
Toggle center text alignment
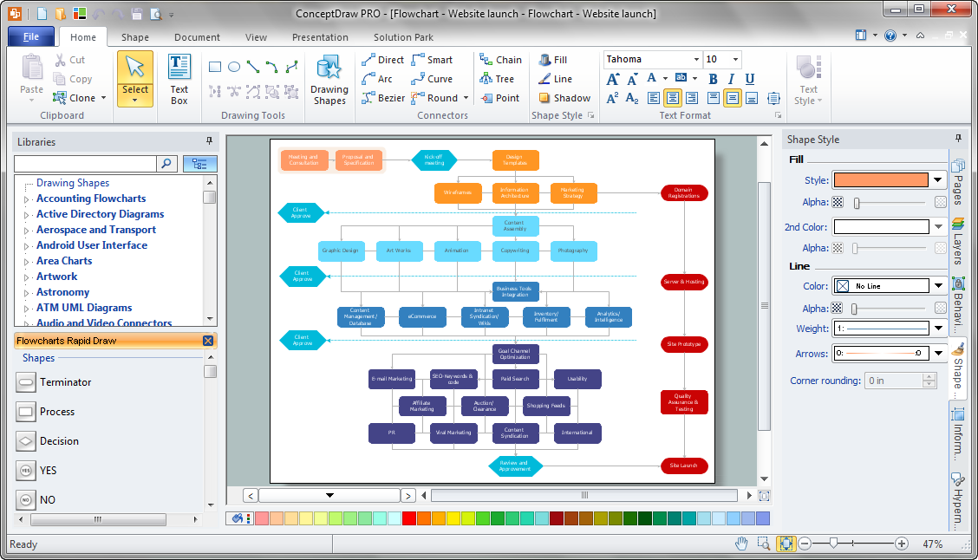(673, 97)
